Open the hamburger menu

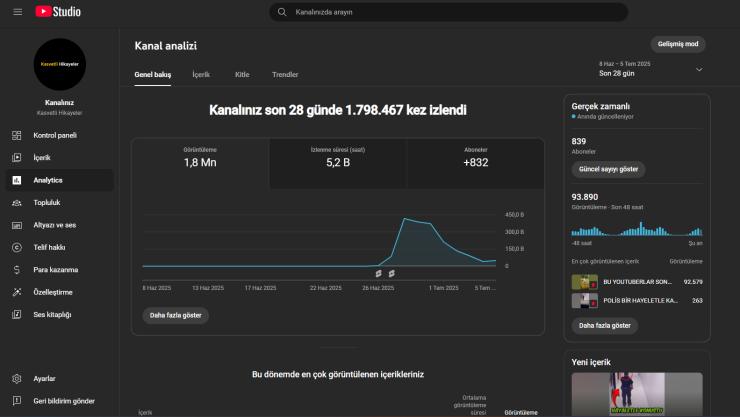click(17, 12)
